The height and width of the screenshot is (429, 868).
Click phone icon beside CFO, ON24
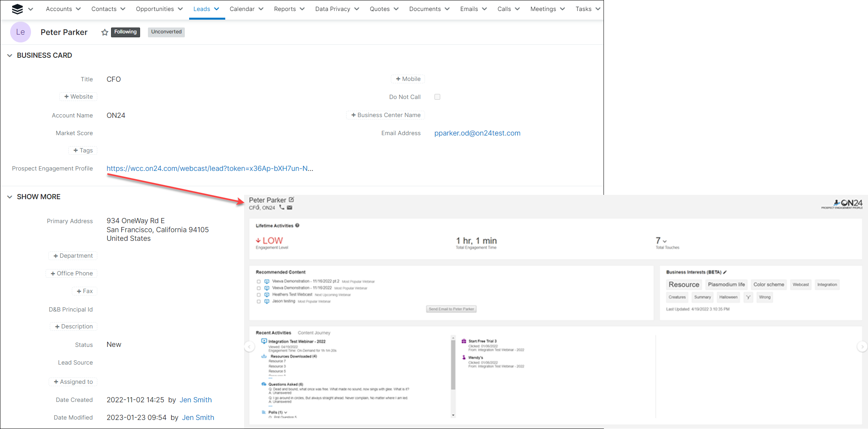(x=282, y=207)
